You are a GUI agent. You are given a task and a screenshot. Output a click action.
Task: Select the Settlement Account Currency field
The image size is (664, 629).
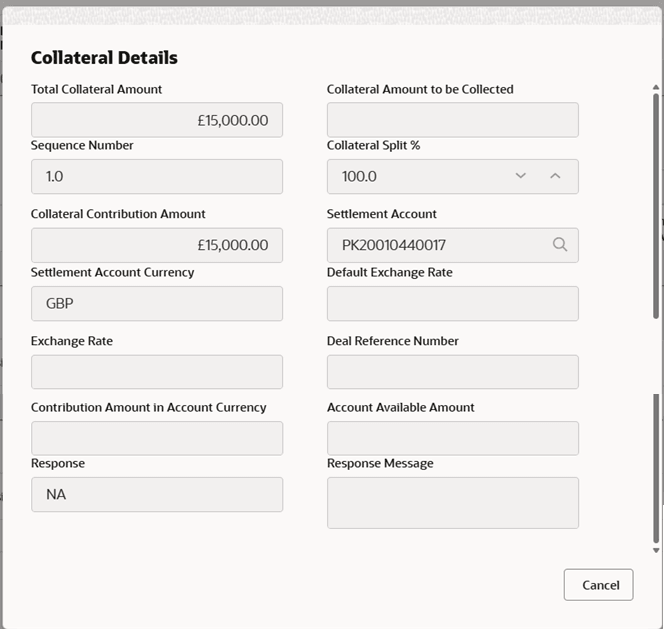click(157, 303)
